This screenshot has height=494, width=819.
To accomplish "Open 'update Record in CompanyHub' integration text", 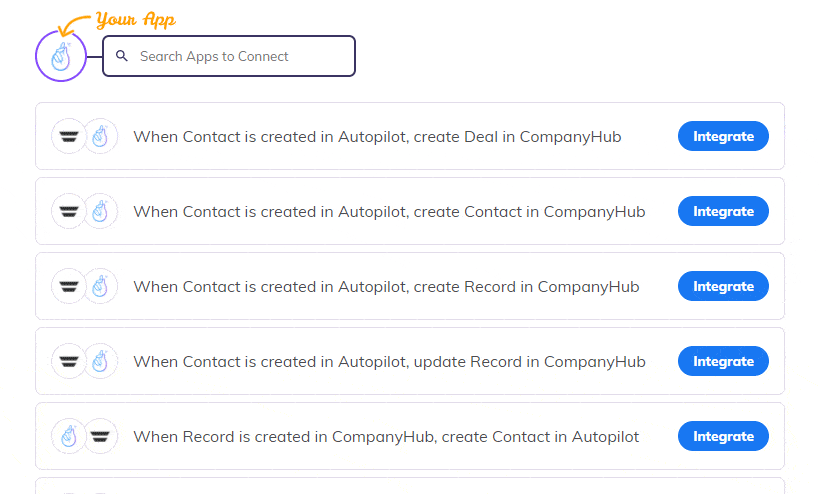I will point(389,361).
